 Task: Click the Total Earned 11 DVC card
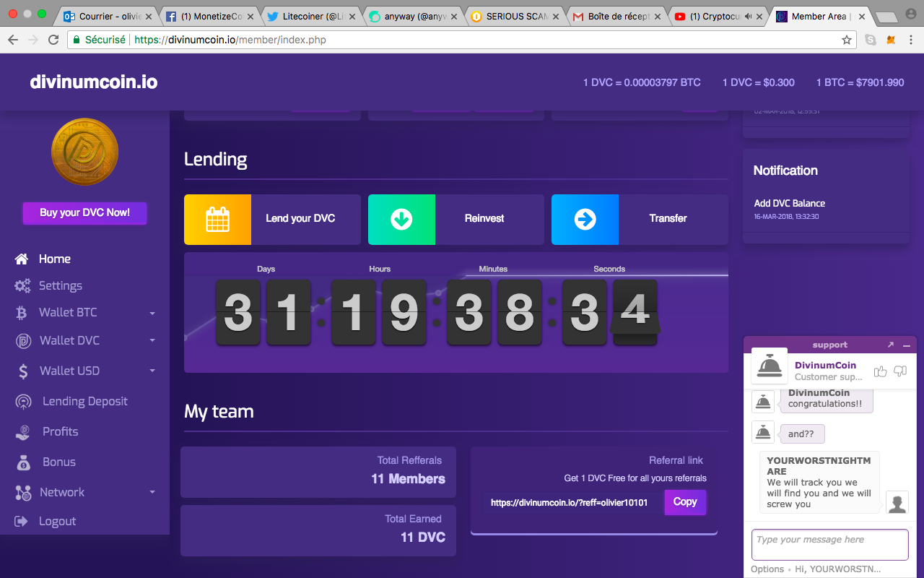pos(318,530)
